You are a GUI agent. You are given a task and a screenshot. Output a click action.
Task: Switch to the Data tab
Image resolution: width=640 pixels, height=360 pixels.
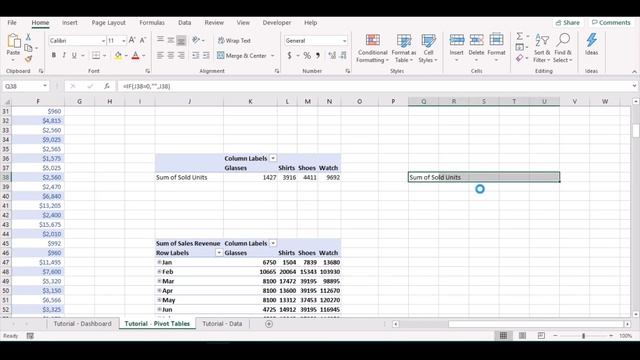coord(184,22)
